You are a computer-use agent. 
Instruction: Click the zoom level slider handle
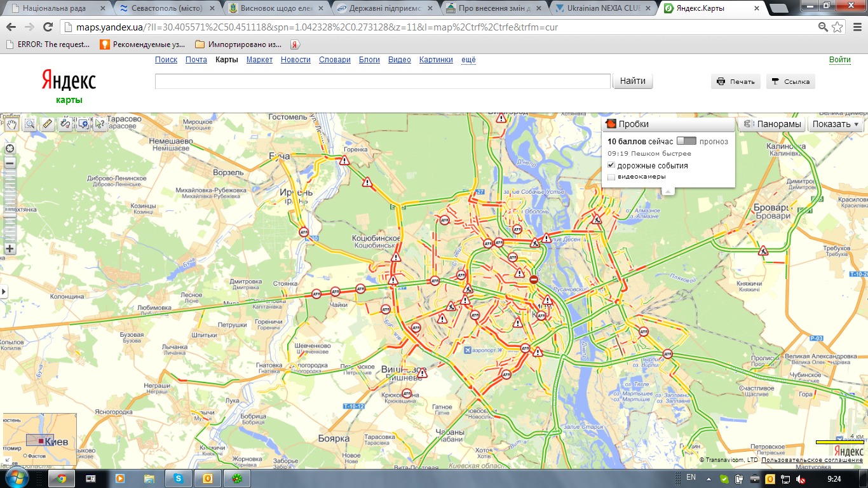pyautogui.click(x=10, y=215)
